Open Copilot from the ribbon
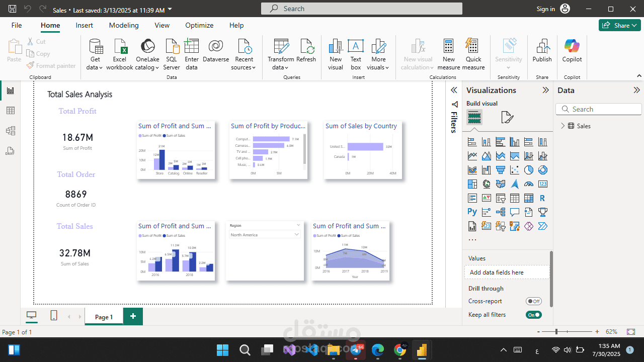 point(572,50)
